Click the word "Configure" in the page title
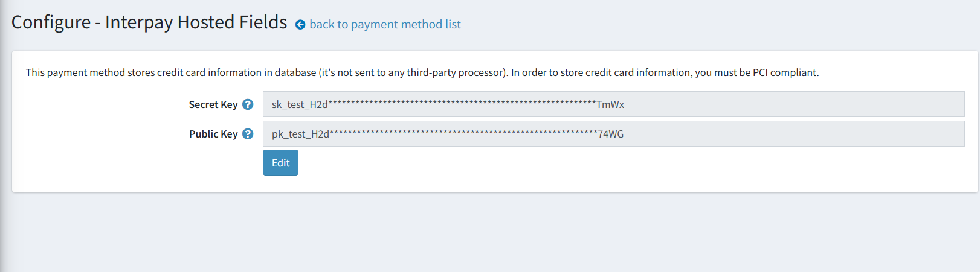This screenshot has width=980, height=272. point(51,22)
